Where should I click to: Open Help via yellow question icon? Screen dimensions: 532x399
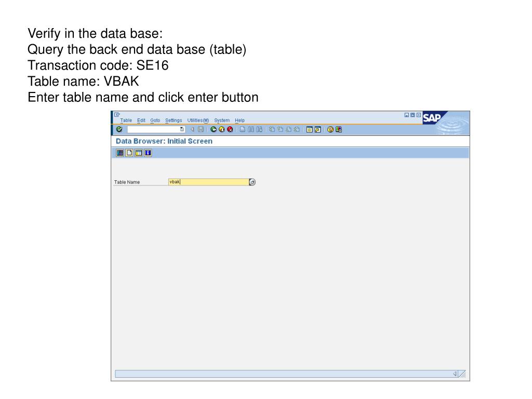pyautogui.click(x=330, y=129)
